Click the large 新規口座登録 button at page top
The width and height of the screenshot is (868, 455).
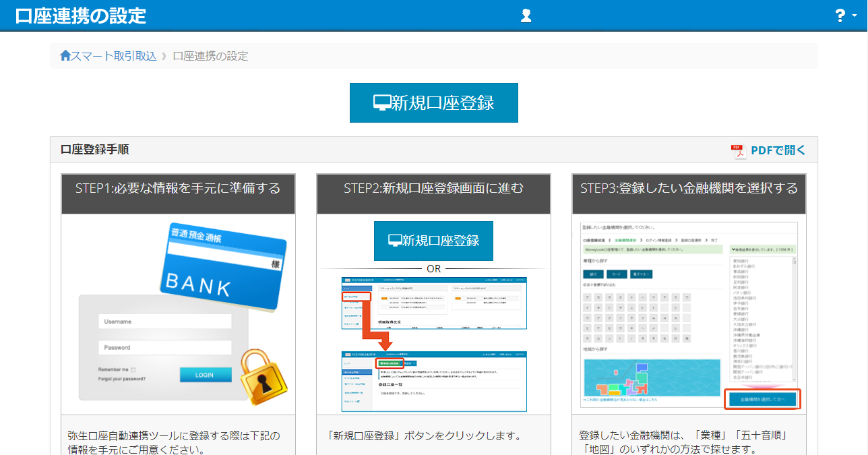pyautogui.click(x=433, y=102)
